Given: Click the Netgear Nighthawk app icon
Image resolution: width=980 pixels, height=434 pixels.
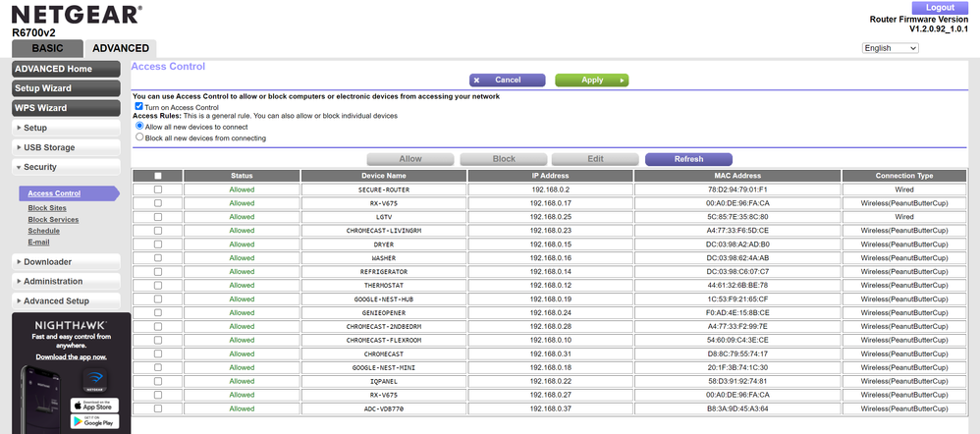Looking at the screenshot, I should pos(94,380).
